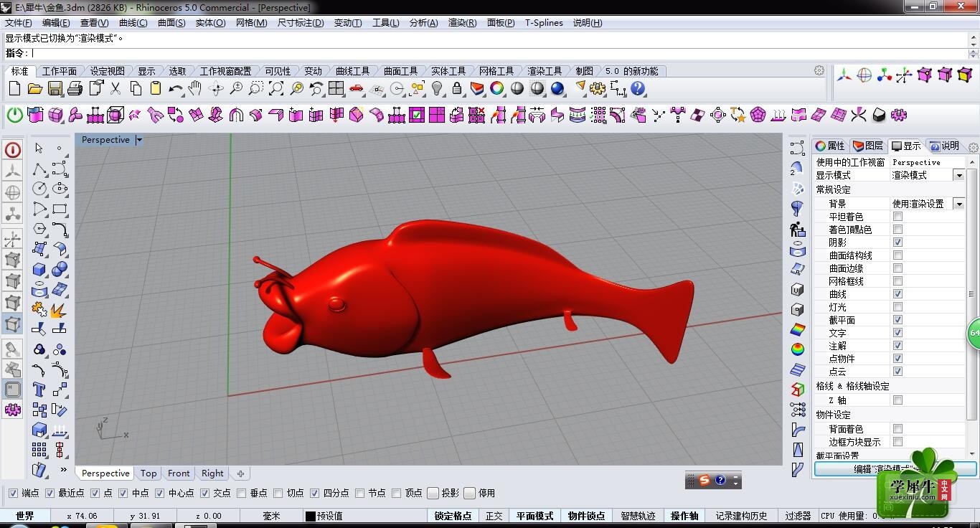
Task: Toggle the 灯光 checkbox
Action: [897, 307]
